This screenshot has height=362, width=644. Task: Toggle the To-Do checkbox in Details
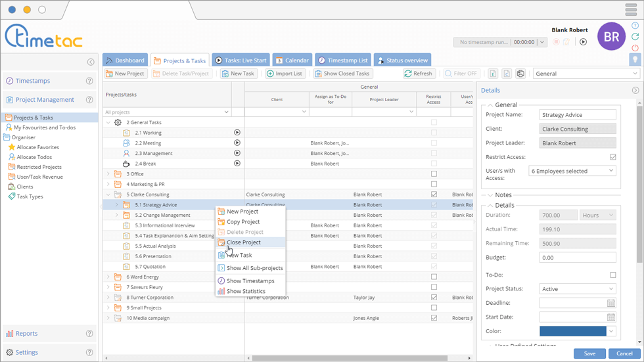612,275
